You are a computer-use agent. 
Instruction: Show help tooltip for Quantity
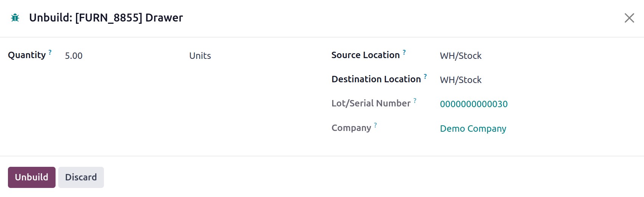(x=50, y=52)
